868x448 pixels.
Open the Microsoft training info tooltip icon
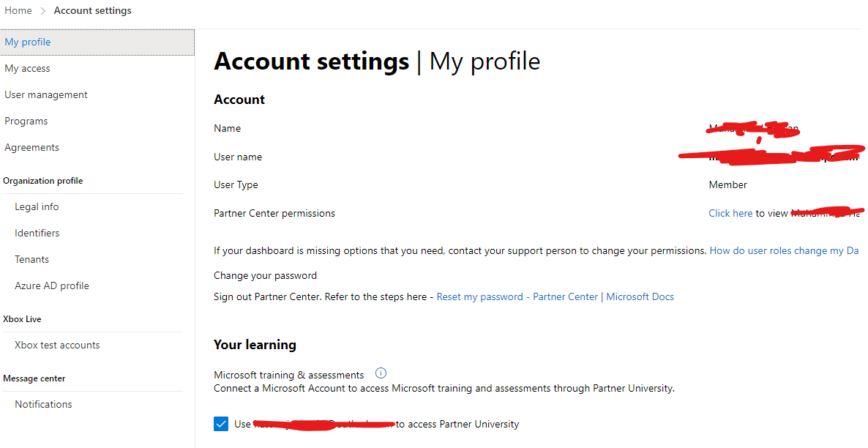tap(381, 373)
